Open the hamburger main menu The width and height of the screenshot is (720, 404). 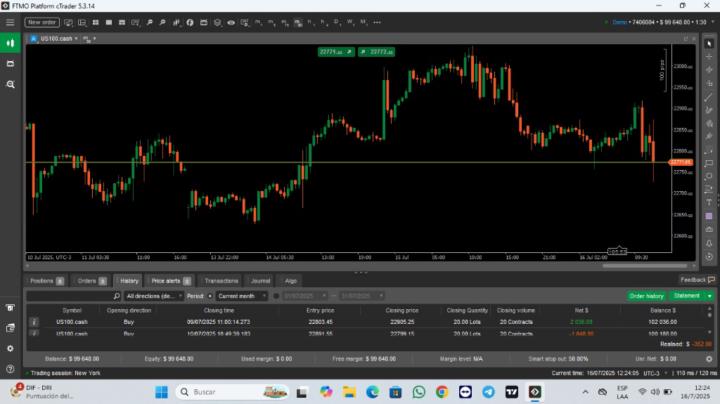tap(10, 21)
